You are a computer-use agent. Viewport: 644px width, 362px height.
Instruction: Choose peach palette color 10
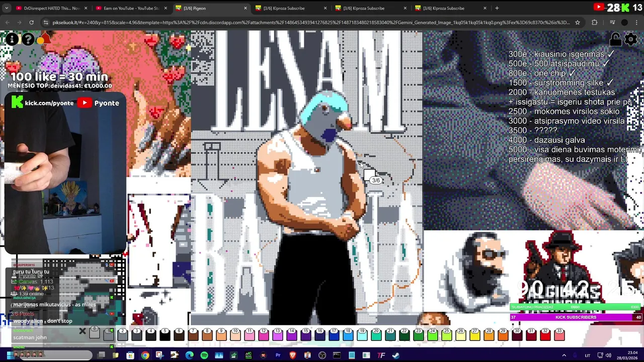click(x=235, y=334)
